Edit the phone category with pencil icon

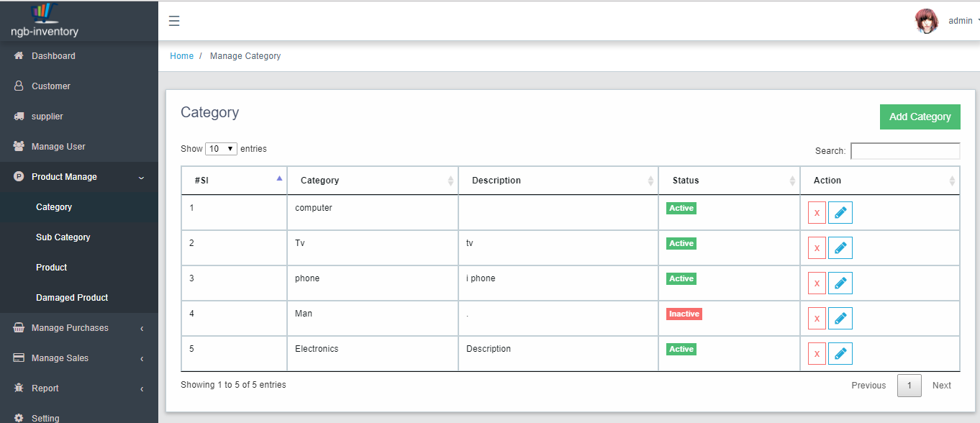[x=840, y=283]
